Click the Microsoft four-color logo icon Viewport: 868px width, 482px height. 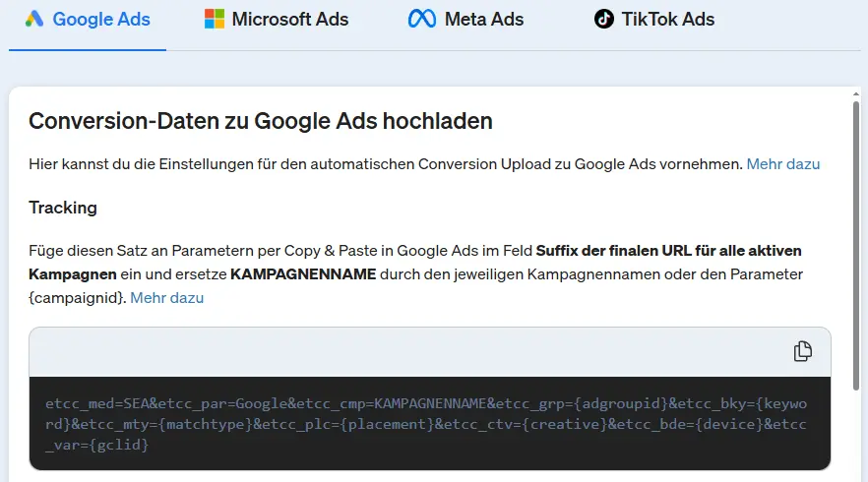215,19
